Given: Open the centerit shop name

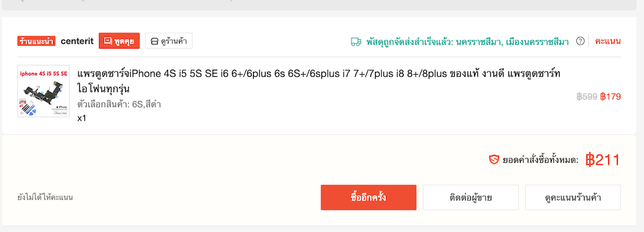Looking at the screenshot, I should point(77,41).
